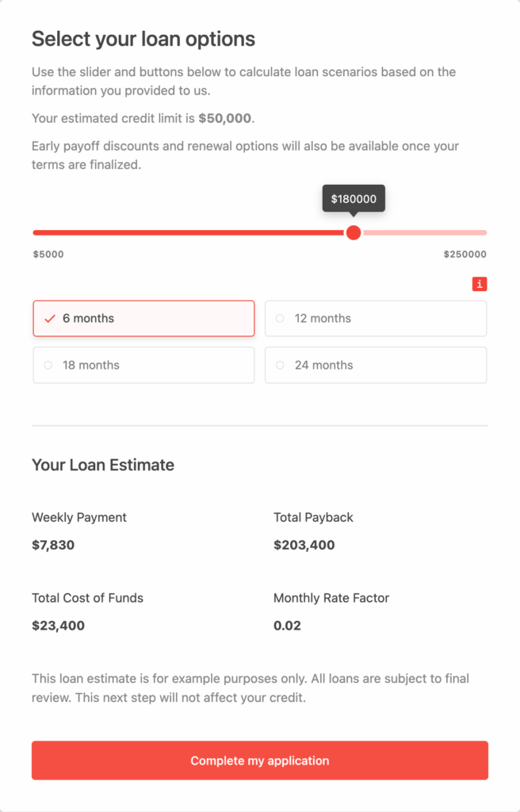
Task: Click the $5000 minimum amount label
Action: [48, 255]
